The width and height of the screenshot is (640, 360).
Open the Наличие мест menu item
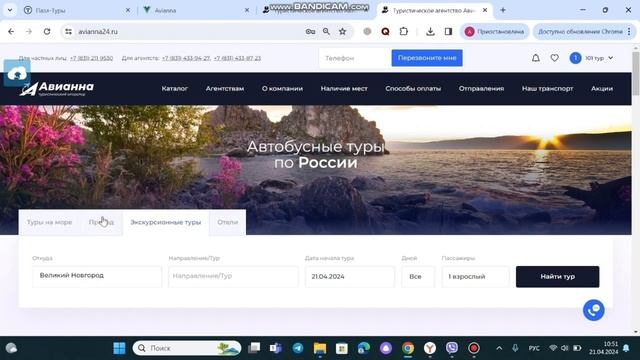tap(344, 89)
